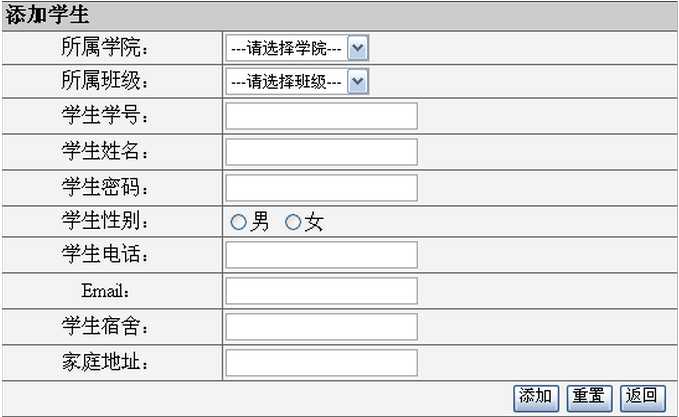Click the 学生姓名 text box

coord(321,152)
